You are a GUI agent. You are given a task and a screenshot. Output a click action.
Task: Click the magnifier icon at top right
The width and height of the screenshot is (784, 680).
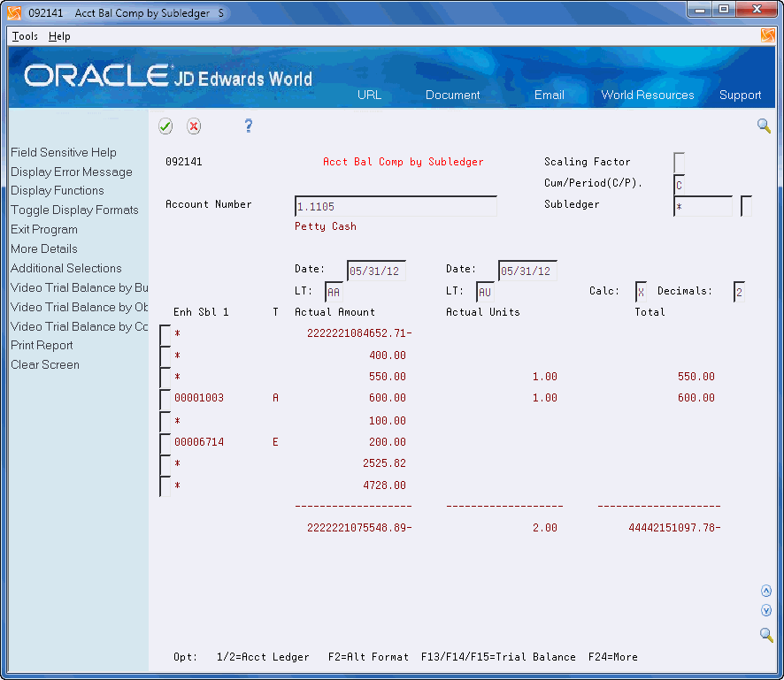pyautogui.click(x=764, y=126)
